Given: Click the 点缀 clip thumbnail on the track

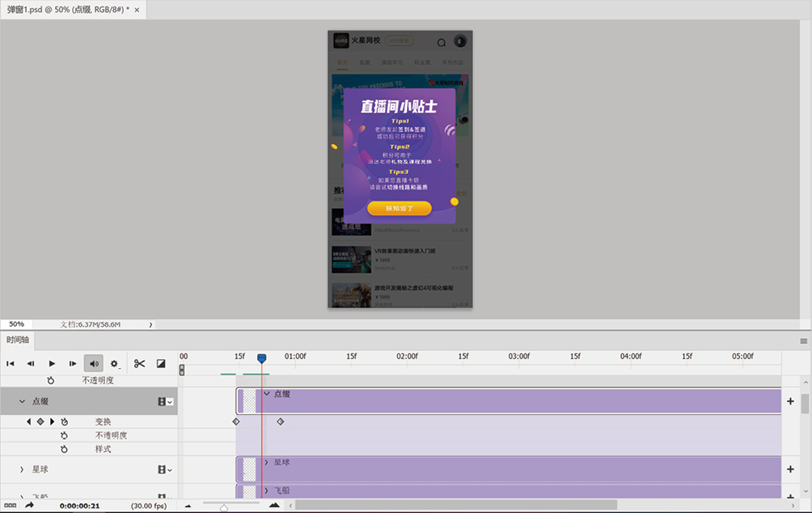Looking at the screenshot, I should [250, 401].
